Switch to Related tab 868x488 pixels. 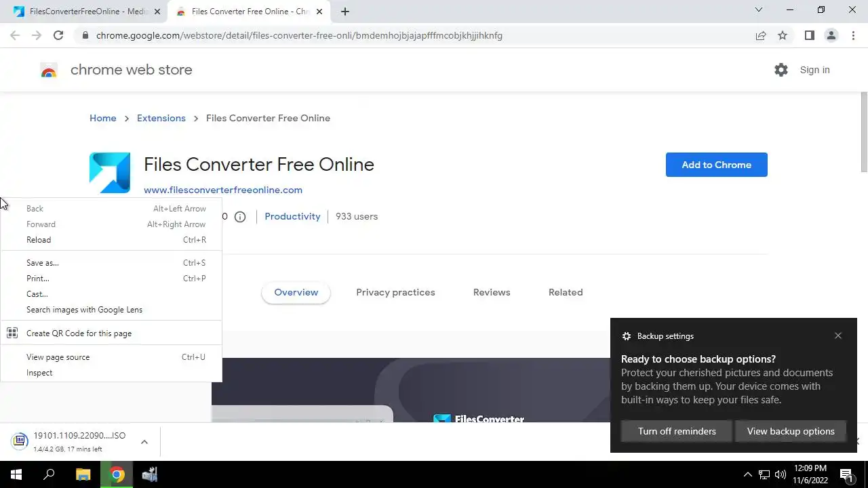point(566,292)
